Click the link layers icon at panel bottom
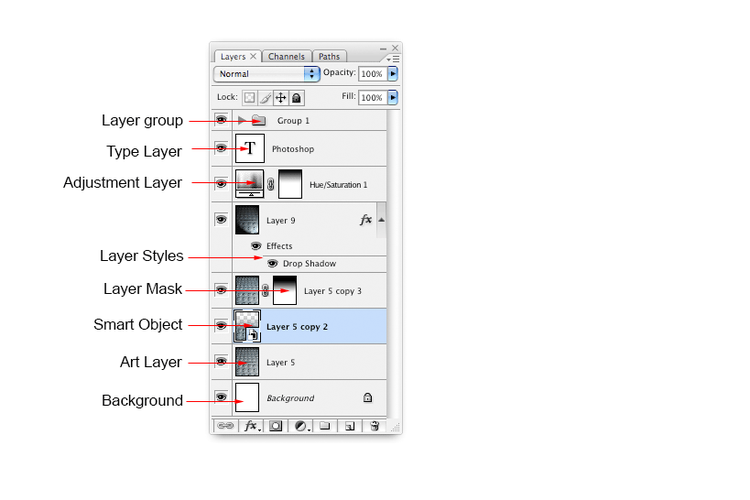This screenshot has height=500, width=750. [226, 425]
